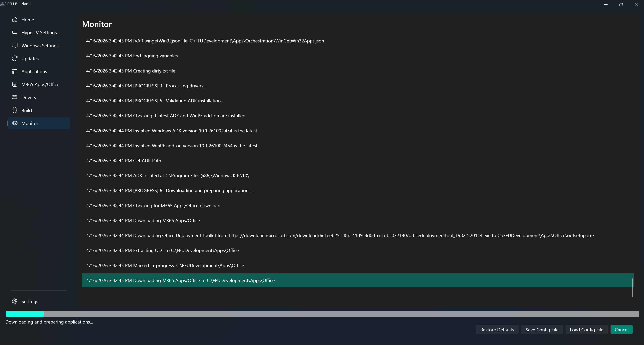Viewport: 644px width, 345px height.
Task: Click Save Config File button
Action: 542,330
